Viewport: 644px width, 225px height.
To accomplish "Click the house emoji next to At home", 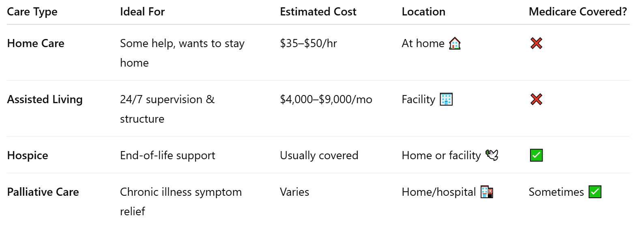I will (455, 43).
